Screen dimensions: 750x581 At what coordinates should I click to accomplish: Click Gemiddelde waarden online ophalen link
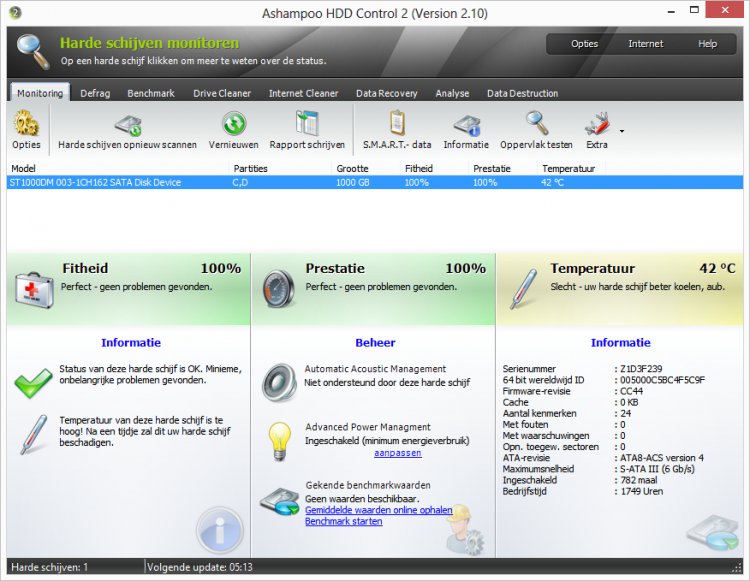point(378,510)
